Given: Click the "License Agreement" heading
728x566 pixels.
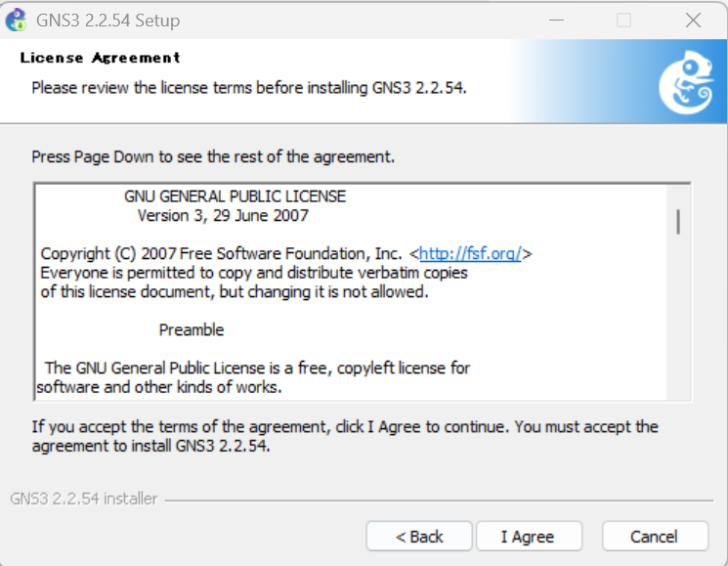Looking at the screenshot, I should 101,59.
